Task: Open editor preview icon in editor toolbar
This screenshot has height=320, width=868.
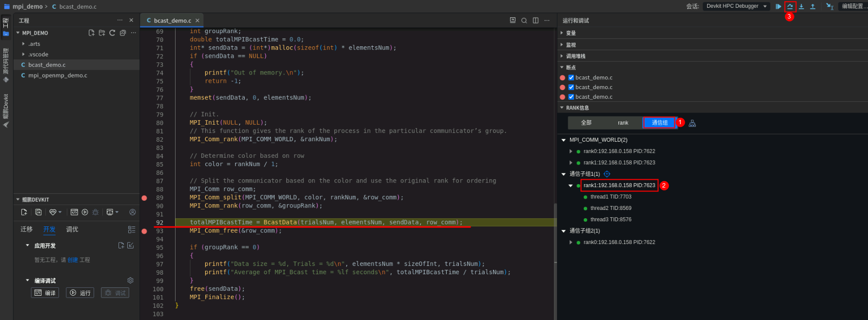Action: pos(513,20)
